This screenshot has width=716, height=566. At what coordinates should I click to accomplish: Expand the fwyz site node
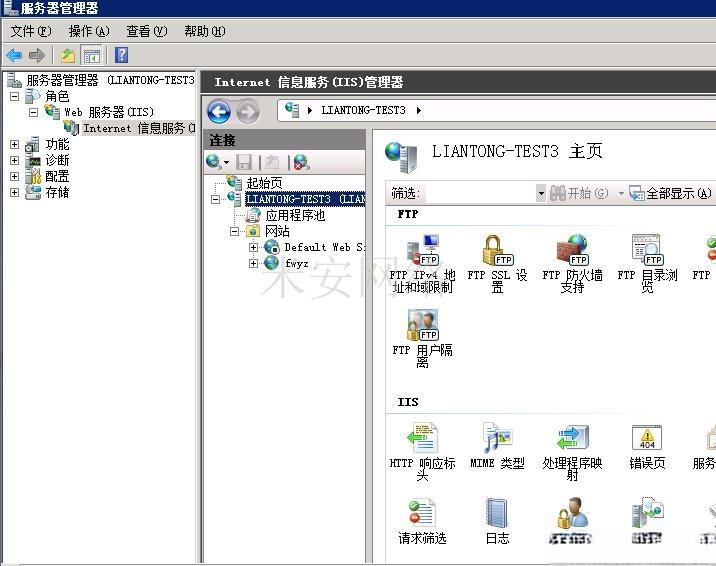click(x=253, y=263)
